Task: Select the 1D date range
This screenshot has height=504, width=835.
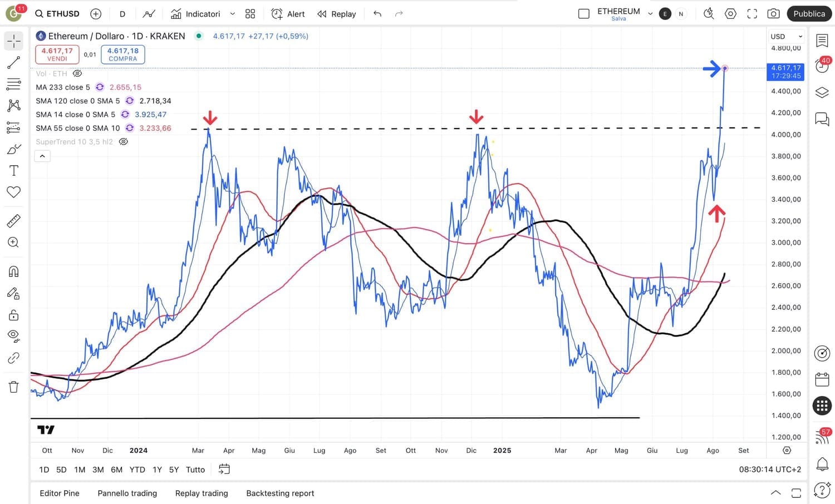Action: pos(44,470)
